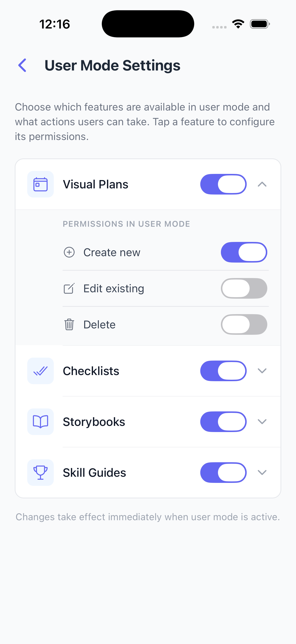Screen dimensions: 296x644
Task: Collapse the Visual Plans permissions section
Action: pyautogui.click(x=262, y=184)
